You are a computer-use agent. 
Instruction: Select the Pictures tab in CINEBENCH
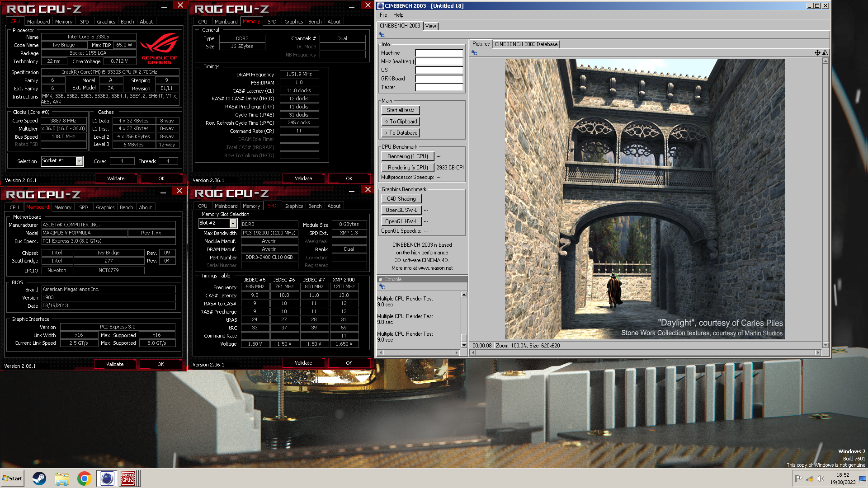point(481,44)
